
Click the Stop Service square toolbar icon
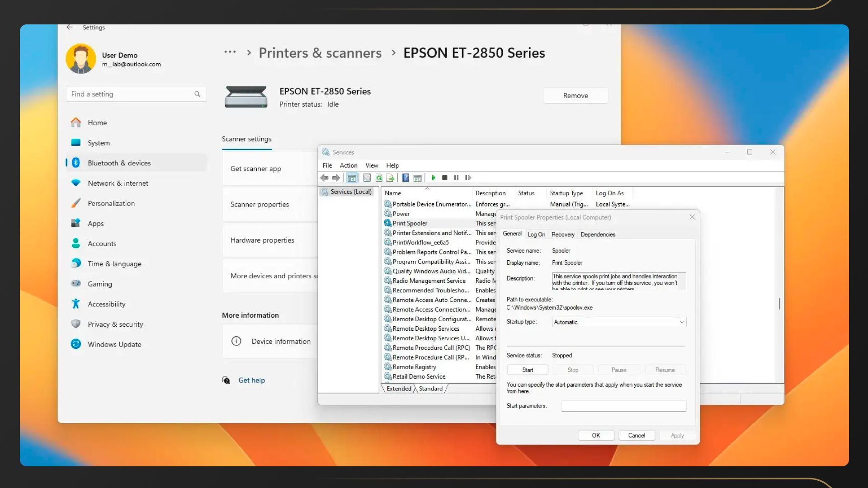point(445,178)
